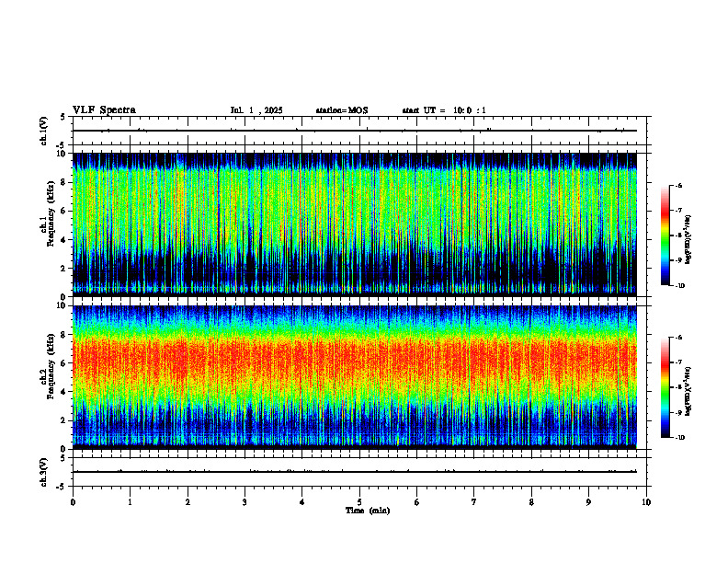Click the "-8" tick on ch.1 colorbar

pyautogui.click(x=678, y=236)
